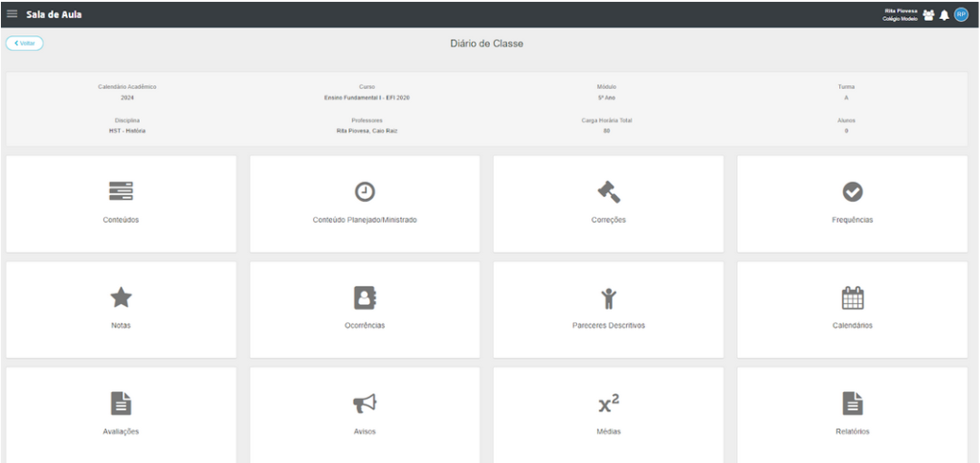Image resolution: width=980 pixels, height=463 pixels.
Task: Open the Conteúdos tile
Action: coord(121,203)
